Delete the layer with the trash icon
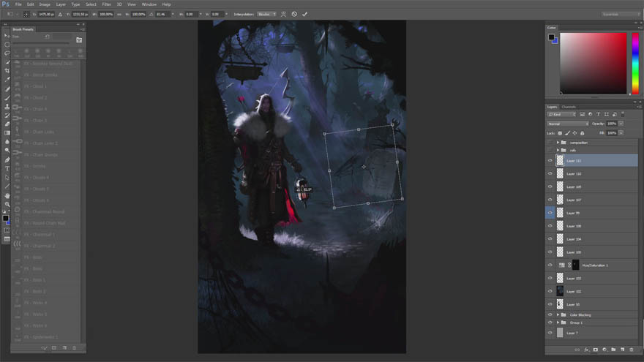The image size is (644, 362). pyautogui.click(x=632, y=350)
